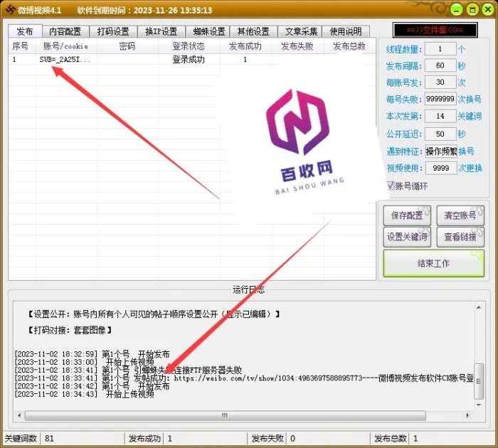Viewport: 498px width, 448px height.
Task: Sort by the 发布成功 column header
Action: click(x=245, y=46)
